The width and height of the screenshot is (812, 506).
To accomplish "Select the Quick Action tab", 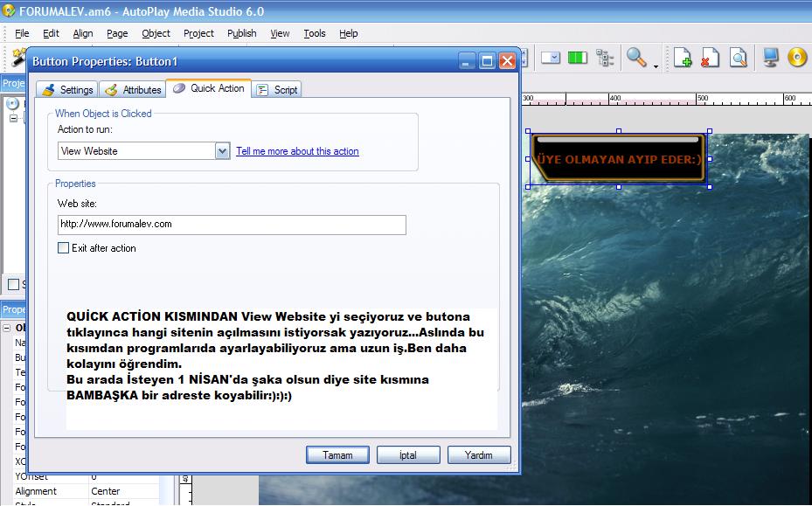I will pos(209,88).
